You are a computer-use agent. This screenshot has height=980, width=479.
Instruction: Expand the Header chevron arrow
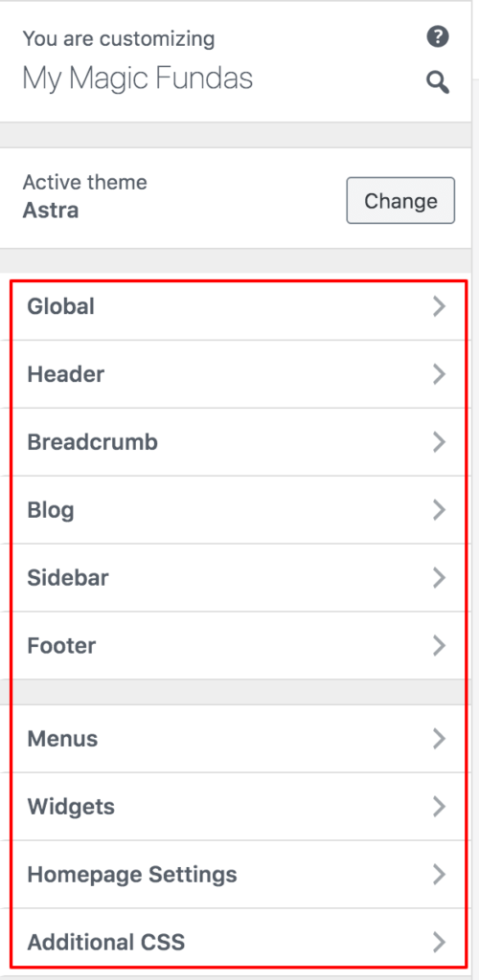pos(439,374)
